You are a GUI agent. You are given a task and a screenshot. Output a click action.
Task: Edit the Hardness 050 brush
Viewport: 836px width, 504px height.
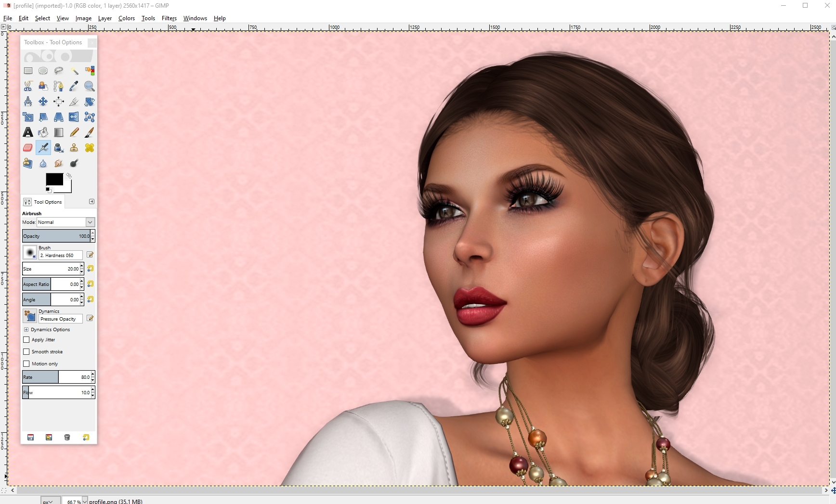click(90, 255)
